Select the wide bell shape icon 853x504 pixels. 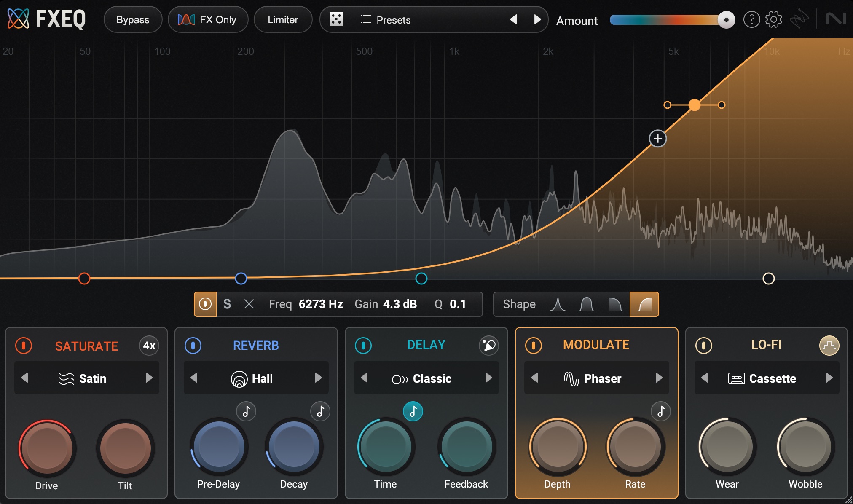click(587, 304)
